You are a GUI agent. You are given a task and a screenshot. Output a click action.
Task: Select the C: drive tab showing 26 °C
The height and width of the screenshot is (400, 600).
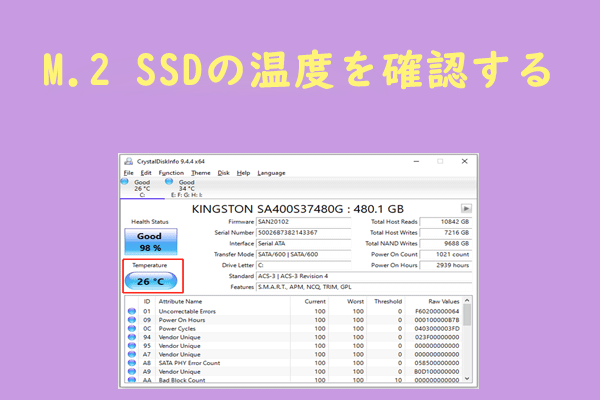coord(142,188)
